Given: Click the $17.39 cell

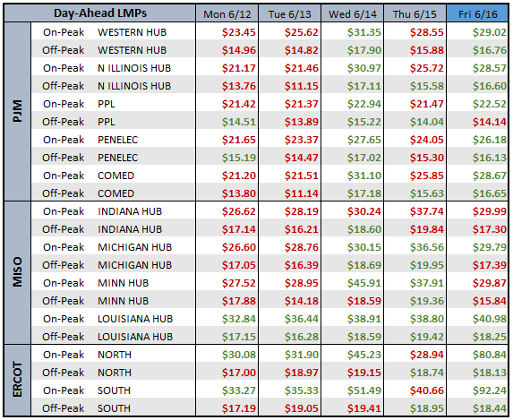Looking at the screenshot, I should coord(490,265).
